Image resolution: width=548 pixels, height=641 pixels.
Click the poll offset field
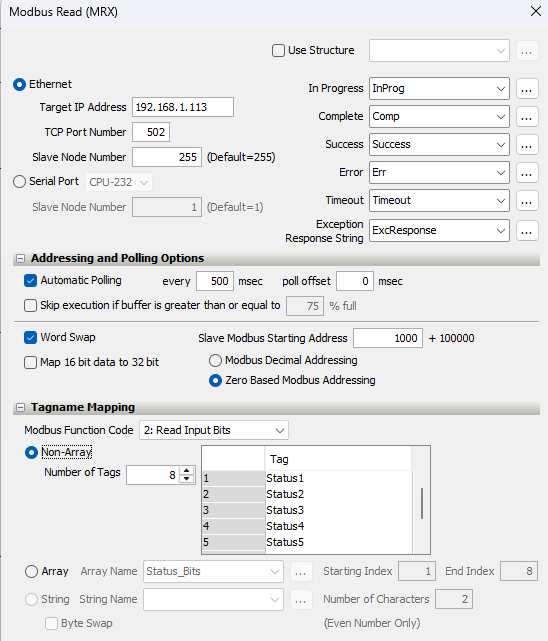tap(355, 281)
